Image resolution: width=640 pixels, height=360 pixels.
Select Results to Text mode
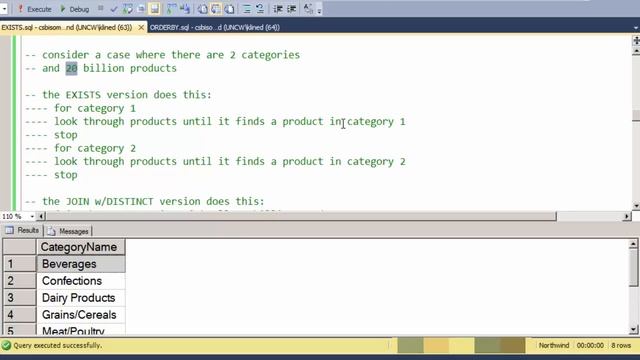click(x=202, y=9)
